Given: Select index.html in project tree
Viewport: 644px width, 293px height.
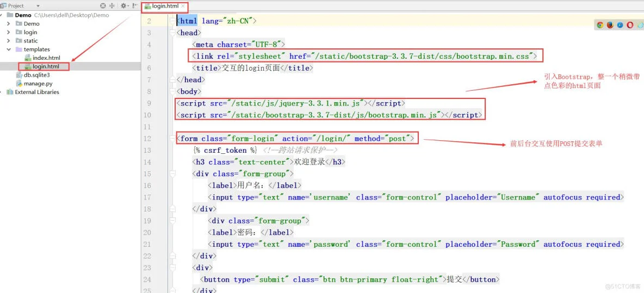Looking at the screenshot, I should [x=46, y=58].
